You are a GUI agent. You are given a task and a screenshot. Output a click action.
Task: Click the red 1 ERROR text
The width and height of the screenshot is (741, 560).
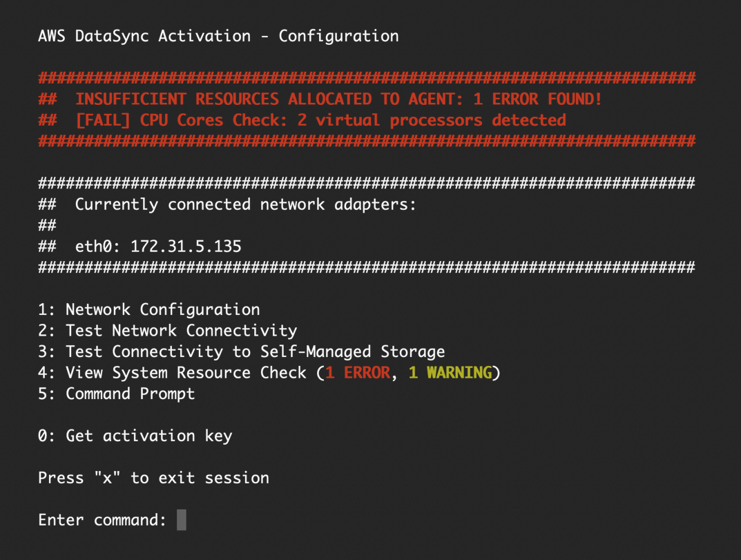click(358, 372)
